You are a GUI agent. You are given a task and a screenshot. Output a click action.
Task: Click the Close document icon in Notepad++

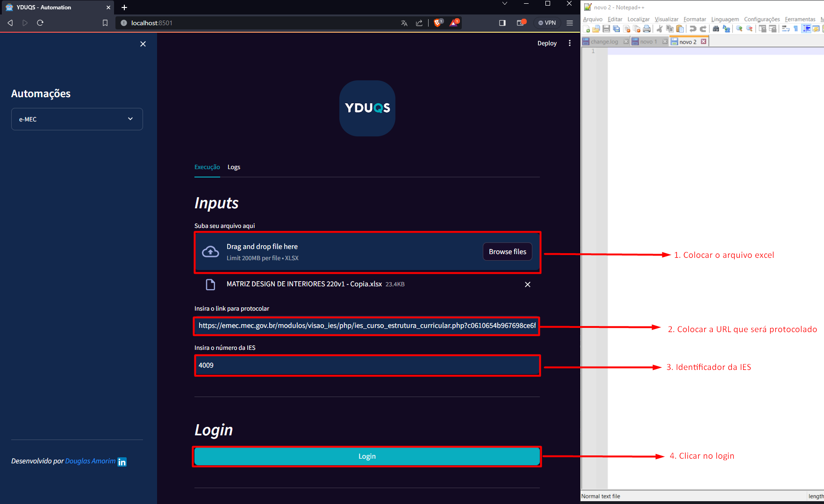[x=627, y=29]
